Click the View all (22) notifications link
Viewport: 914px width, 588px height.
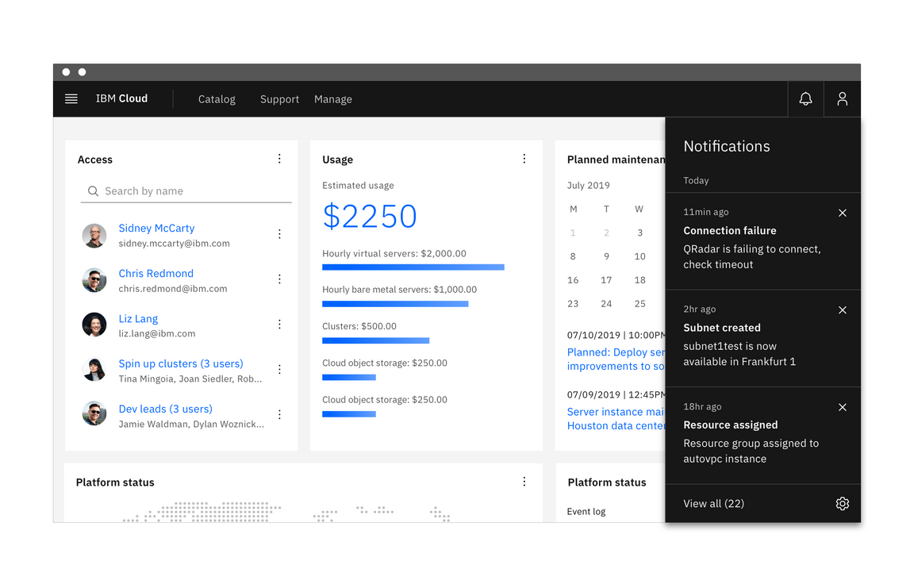713,503
